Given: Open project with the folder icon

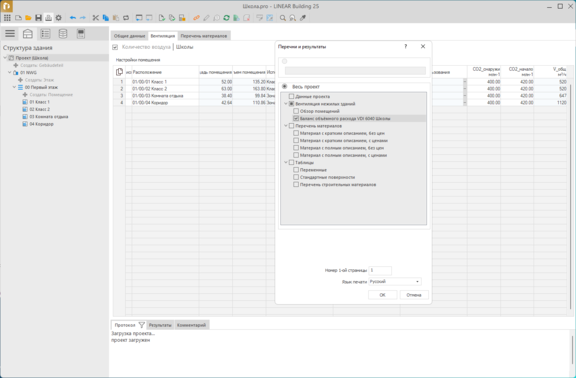Looking at the screenshot, I should click(28, 18).
